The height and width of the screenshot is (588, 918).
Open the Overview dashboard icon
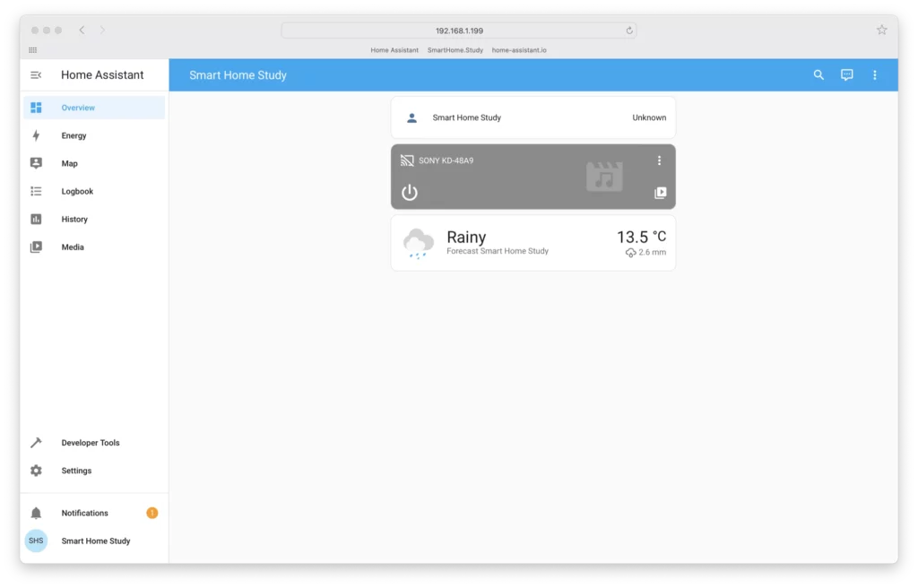tap(36, 108)
